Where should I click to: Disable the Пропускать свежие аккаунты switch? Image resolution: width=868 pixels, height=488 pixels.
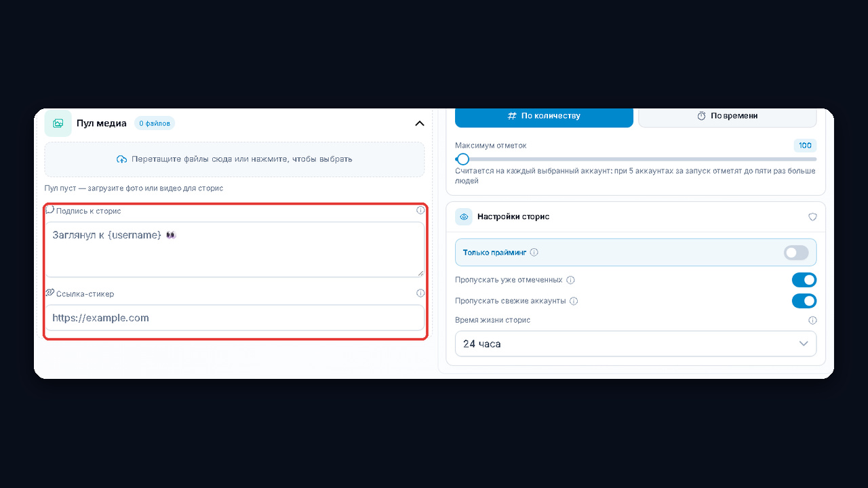804,301
